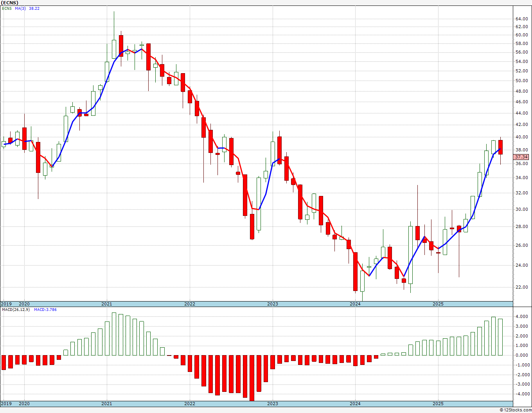Click the 22.00 price axis label
Viewport: 532px width, 413px height.
pyautogui.click(x=521, y=287)
